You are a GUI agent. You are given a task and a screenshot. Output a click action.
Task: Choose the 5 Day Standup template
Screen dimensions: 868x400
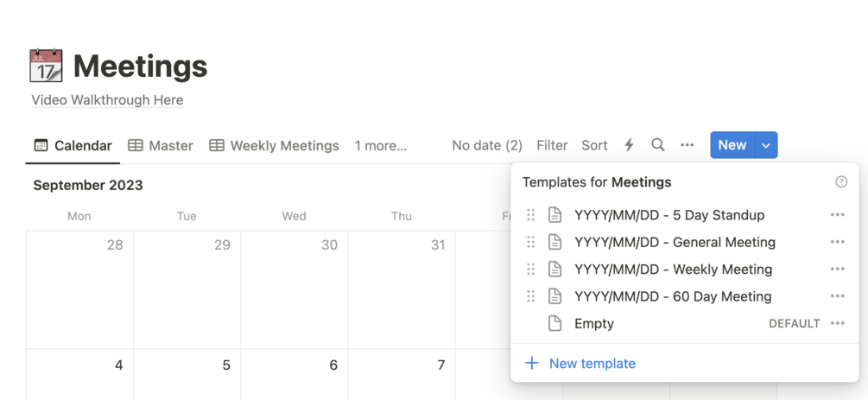pos(669,215)
